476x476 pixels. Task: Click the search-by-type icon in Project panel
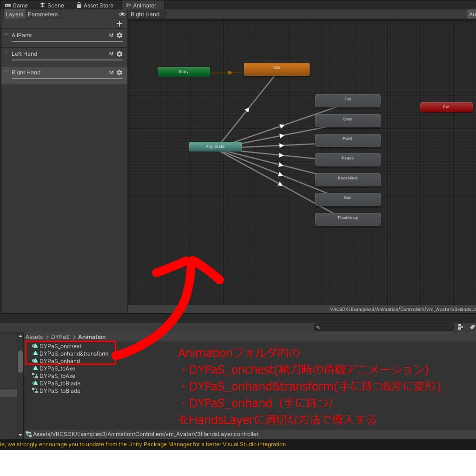coord(460,327)
